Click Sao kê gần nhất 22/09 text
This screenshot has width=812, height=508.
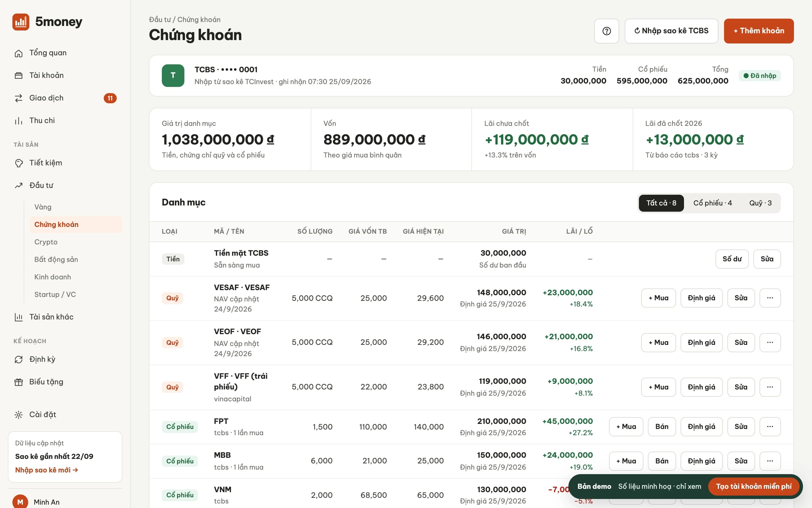pos(54,456)
